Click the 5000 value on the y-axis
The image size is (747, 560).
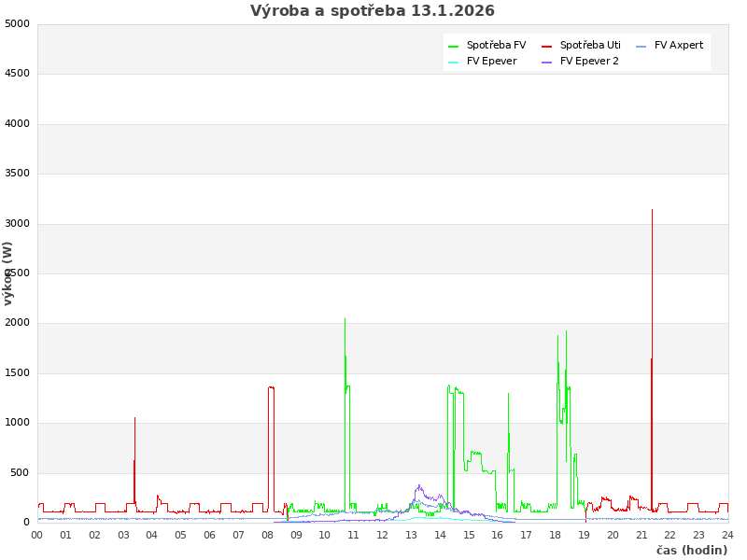pos(17,23)
